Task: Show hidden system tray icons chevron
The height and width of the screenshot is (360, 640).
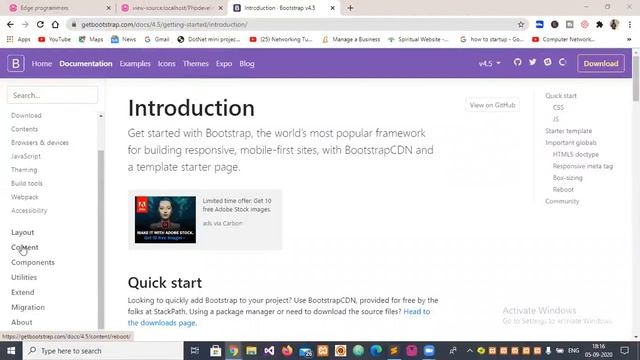Action: [x=469, y=351]
